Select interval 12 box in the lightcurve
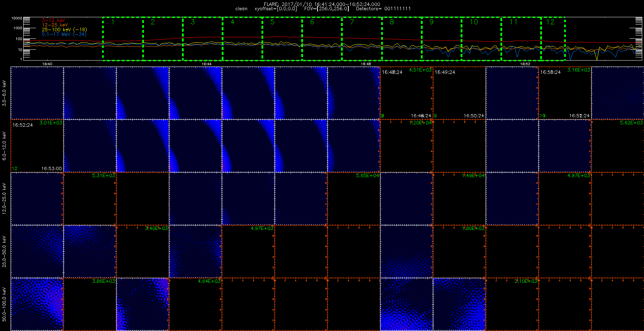The width and height of the screenshot is (644, 331). point(553,39)
